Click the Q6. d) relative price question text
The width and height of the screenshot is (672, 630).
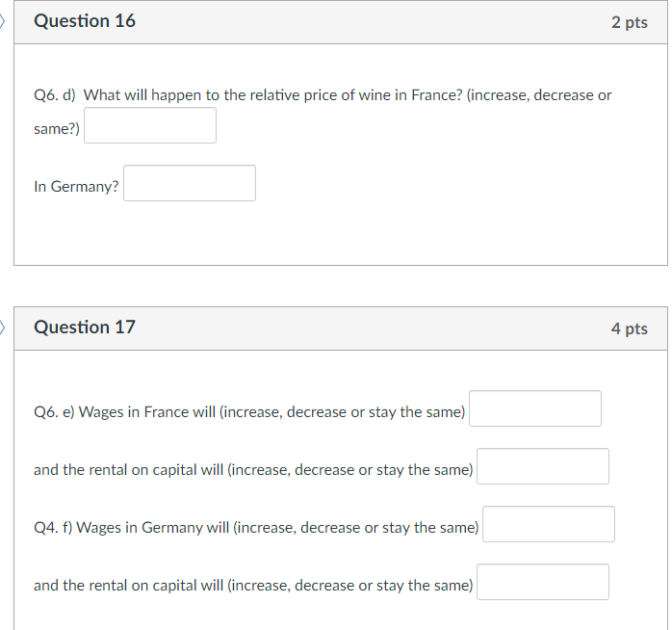323,95
